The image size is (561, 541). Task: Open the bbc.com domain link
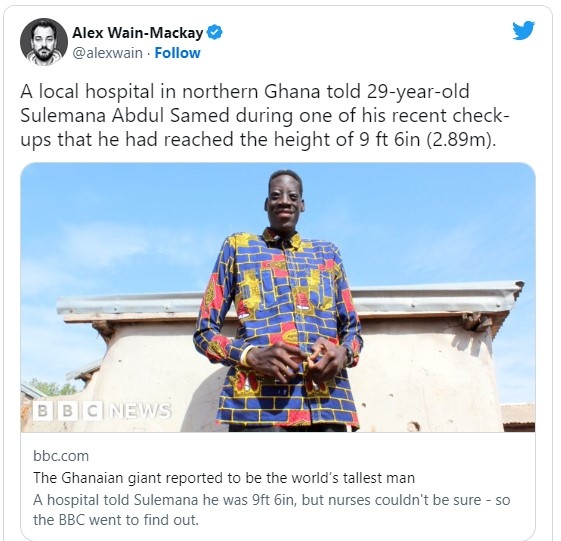pyautogui.click(x=61, y=456)
